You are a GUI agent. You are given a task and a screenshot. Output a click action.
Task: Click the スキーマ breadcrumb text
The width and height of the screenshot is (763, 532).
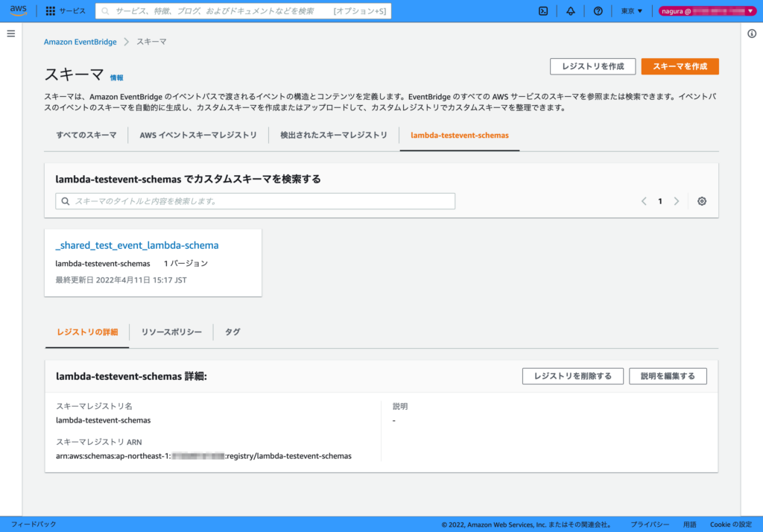pos(151,42)
